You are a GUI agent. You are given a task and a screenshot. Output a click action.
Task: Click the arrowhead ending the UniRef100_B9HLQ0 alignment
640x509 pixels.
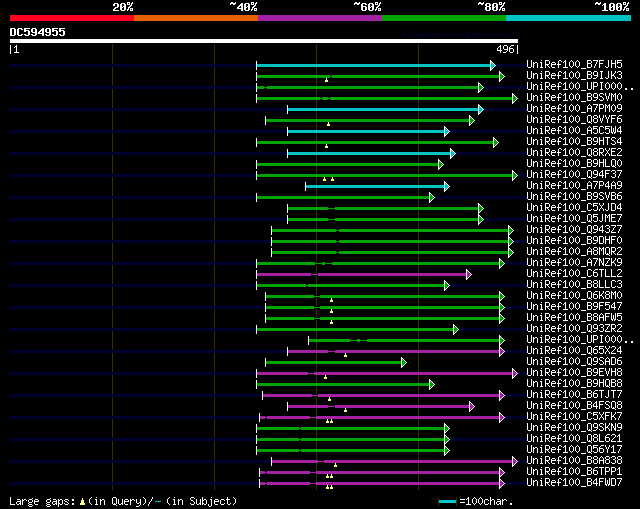[441, 164]
